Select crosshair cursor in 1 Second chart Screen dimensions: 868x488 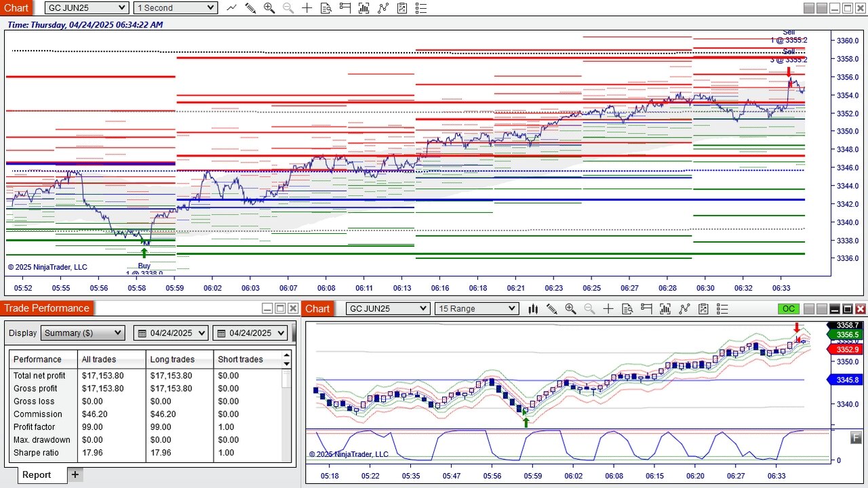[x=307, y=8]
